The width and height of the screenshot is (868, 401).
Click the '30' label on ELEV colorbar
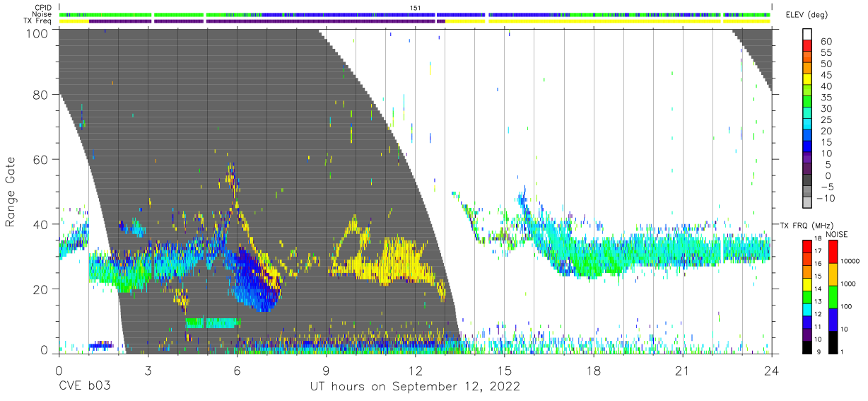click(x=825, y=108)
